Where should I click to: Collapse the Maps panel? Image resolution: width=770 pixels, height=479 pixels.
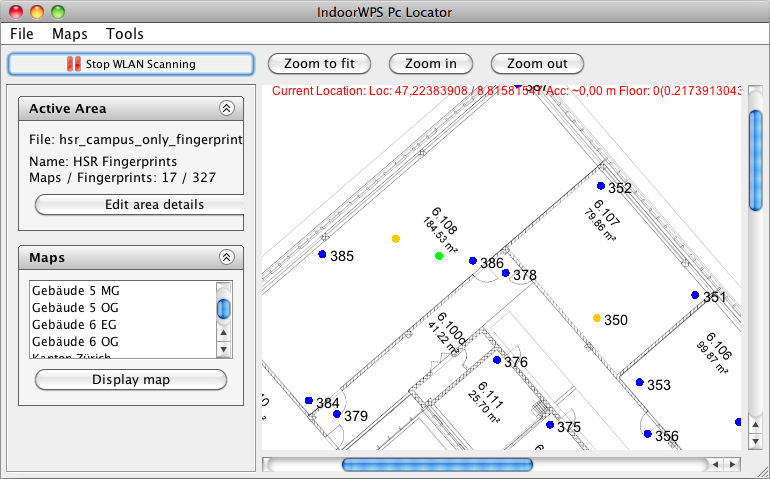226,258
